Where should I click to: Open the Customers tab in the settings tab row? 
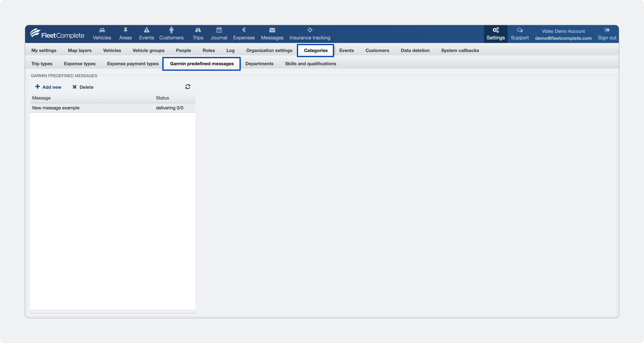(377, 50)
